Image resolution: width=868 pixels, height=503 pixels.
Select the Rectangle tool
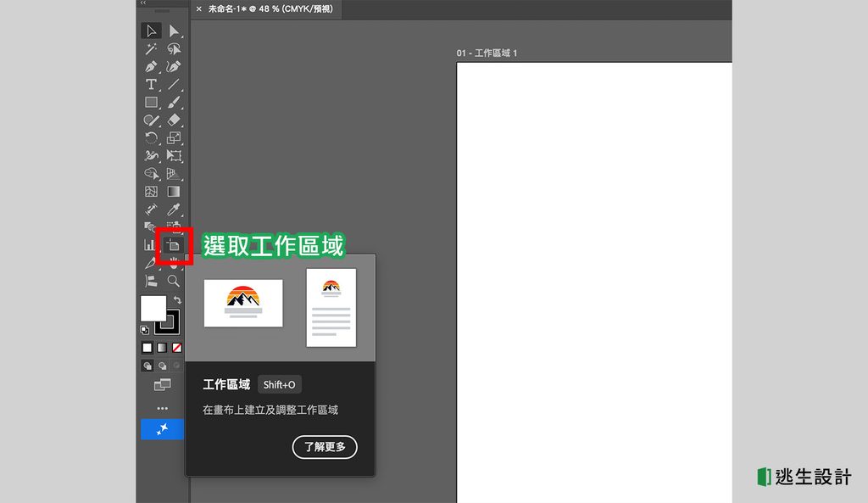151,102
